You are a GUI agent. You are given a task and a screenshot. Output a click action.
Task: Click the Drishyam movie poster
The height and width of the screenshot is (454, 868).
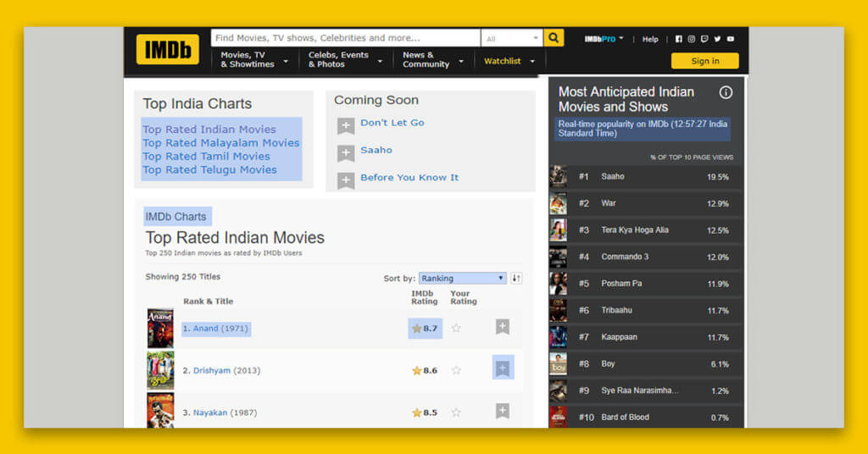160,370
